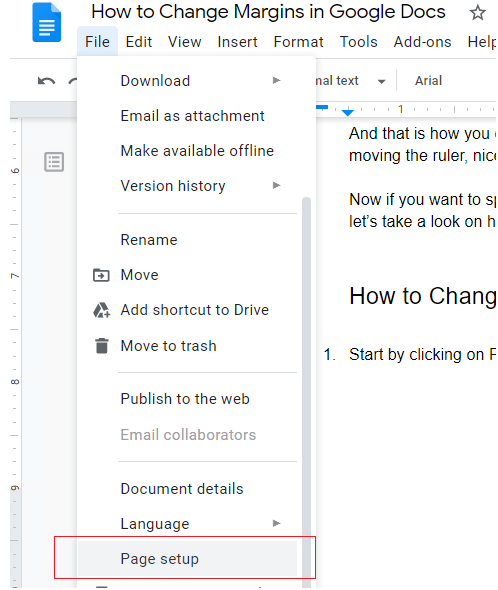Click the 'And that is how you' paragraph

tap(422, 144)
